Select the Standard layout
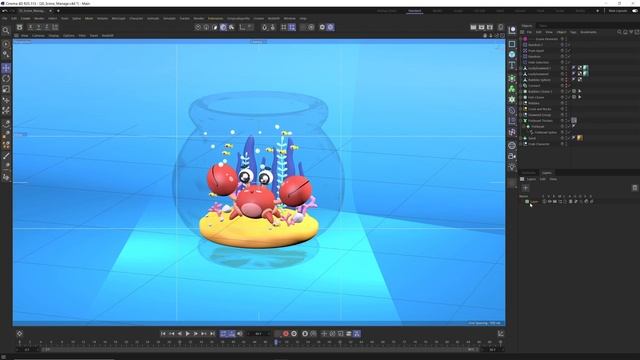This screenshot has width=640, height=360. pos(414,11)
